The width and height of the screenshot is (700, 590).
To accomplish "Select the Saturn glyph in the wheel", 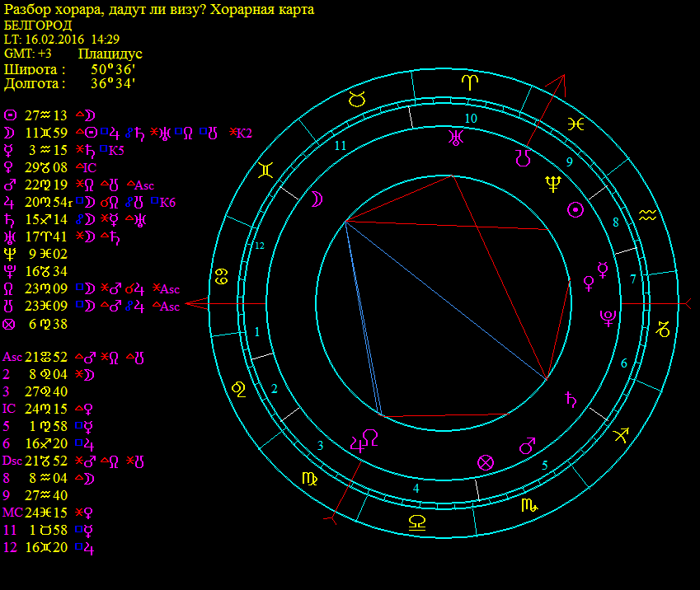I will [570, 400].
